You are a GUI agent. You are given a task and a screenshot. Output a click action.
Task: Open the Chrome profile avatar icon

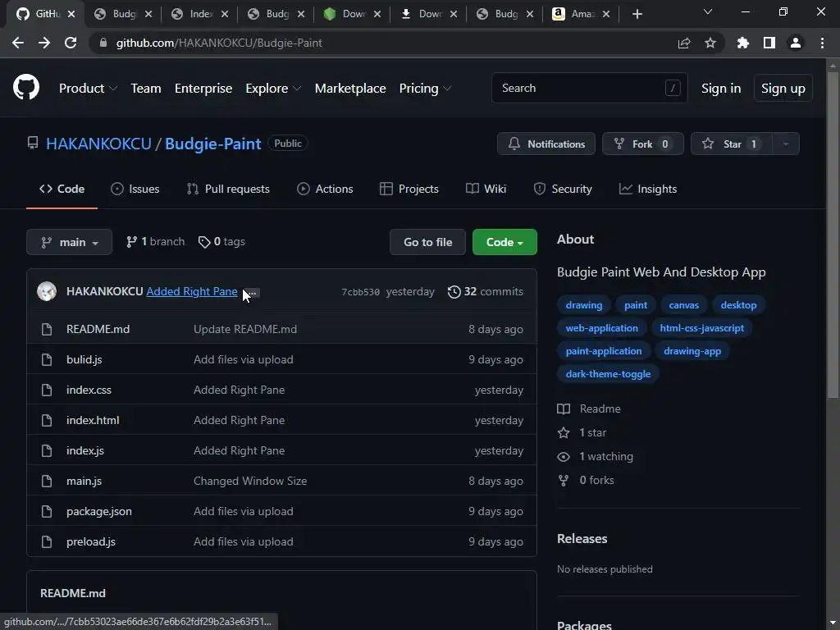(x=795, y=43)
